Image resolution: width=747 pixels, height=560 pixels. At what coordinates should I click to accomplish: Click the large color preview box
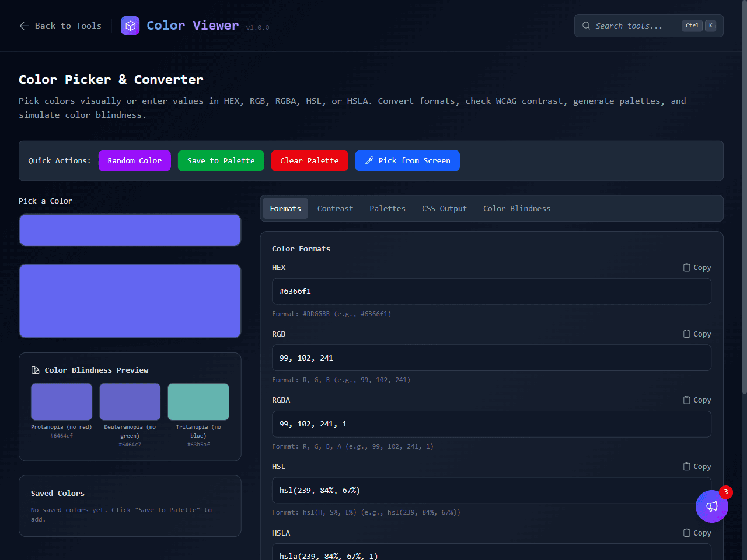[130, 301]
